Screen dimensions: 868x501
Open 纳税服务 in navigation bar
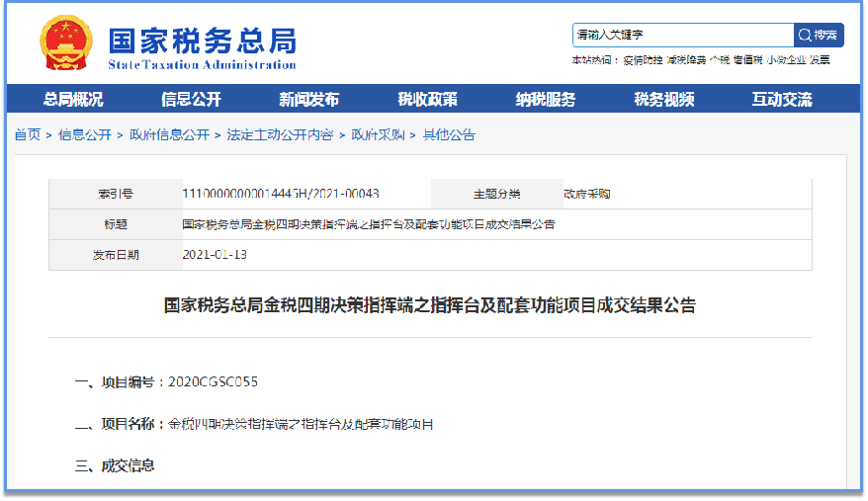click(x=546, y=99)
